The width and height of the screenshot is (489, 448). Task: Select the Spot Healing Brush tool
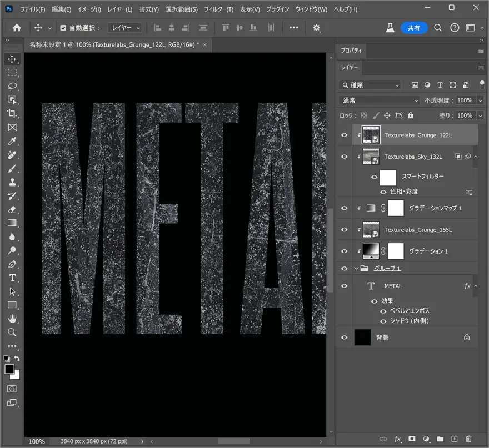(x=12, y=155)
